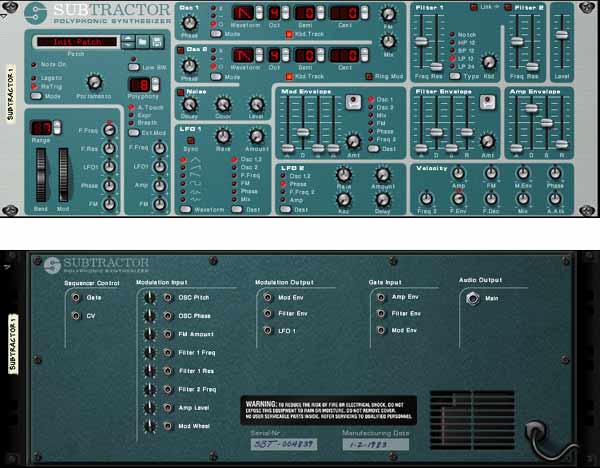This screenshot has width=600, height=468.
Task: Click the Main audio output jack
Action: tap(473, 298)
